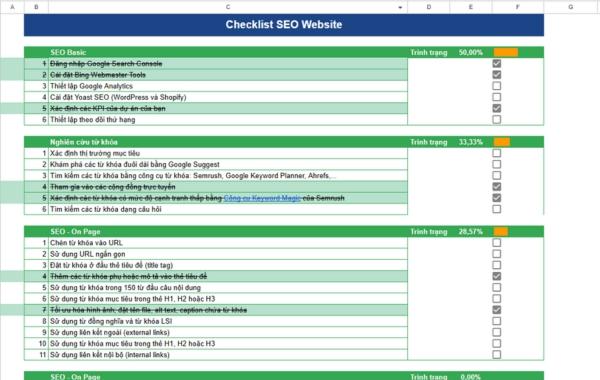Check the từ đồng nghĩa và LSI checkbox

497,321
